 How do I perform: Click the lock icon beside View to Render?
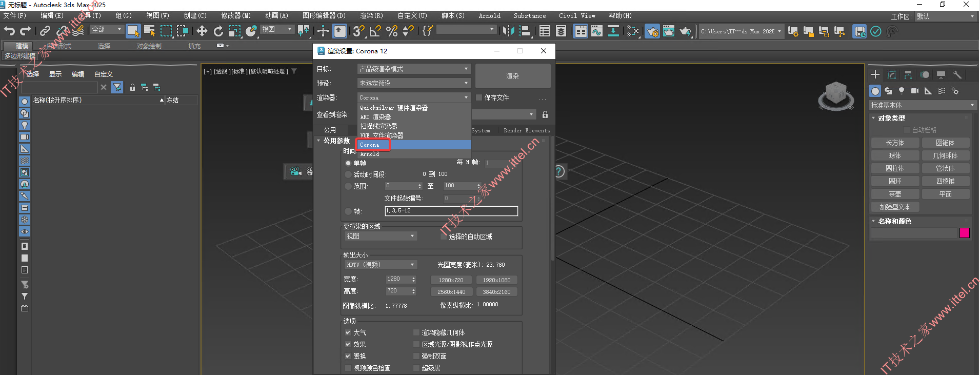545,114
